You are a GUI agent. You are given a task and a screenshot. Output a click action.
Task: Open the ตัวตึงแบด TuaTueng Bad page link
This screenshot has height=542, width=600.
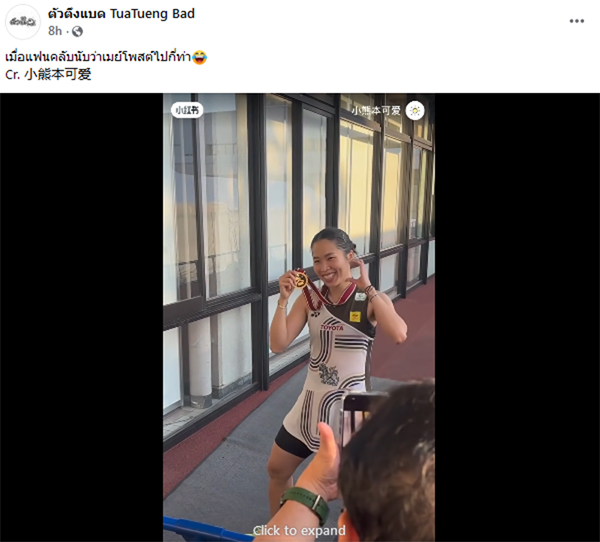(121, 14)
